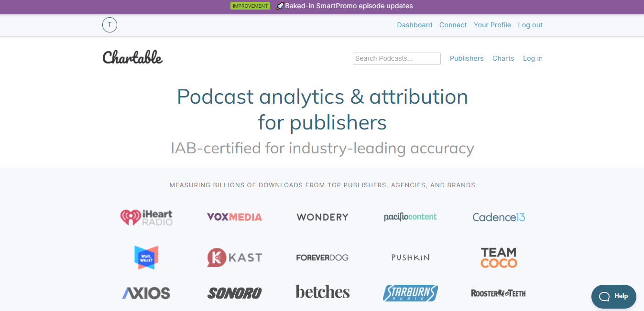Click the iHeartRadio logo

tap(146, 217)
